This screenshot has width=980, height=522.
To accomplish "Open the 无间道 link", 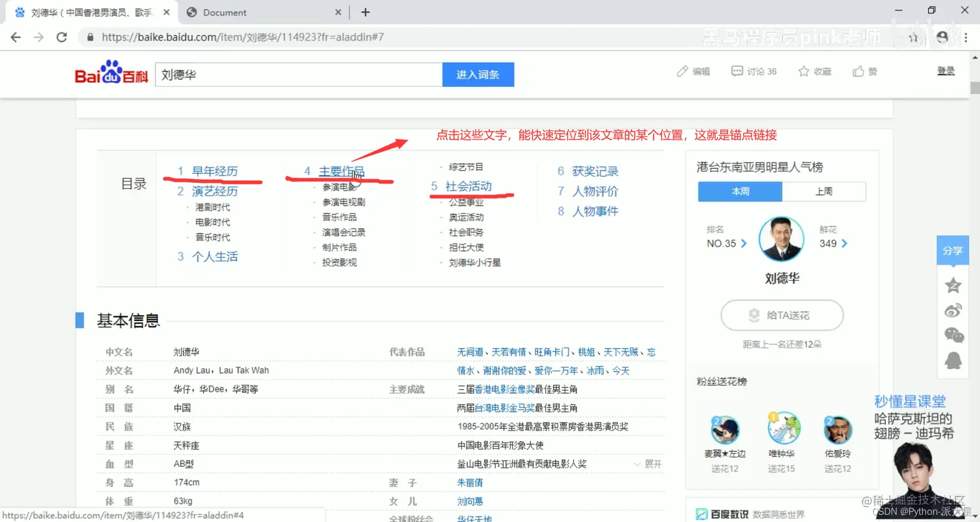I will 471,352.
